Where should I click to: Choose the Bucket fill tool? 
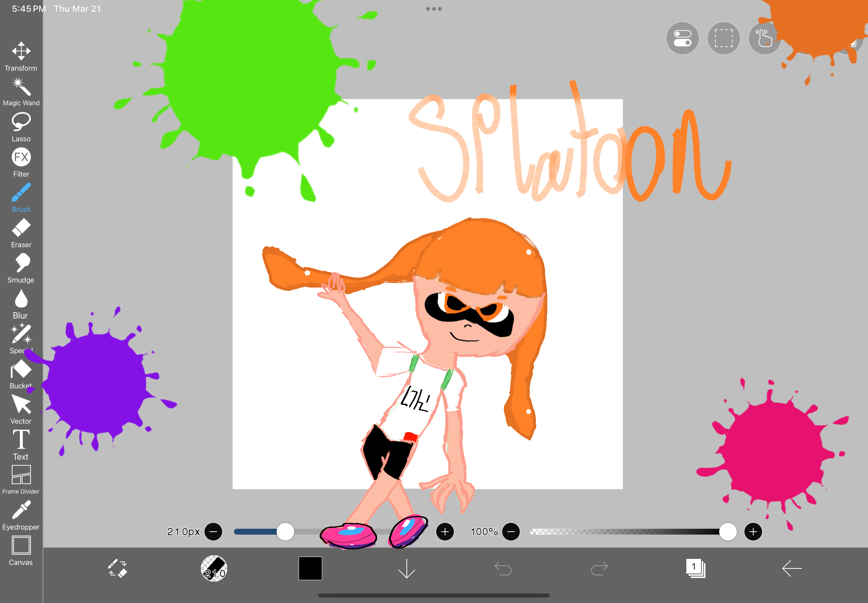[21, 371]
